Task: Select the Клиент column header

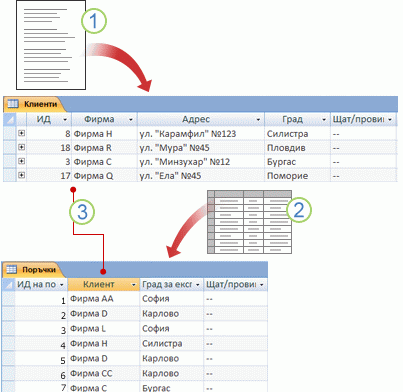Action: (x=104, y=284)
